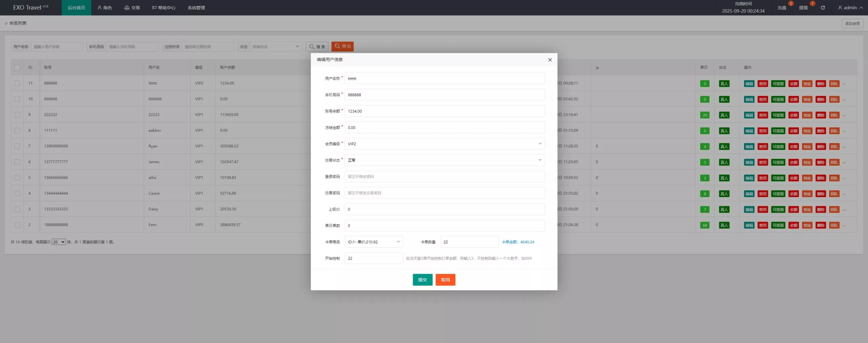Check the row checkbox for ID 11

(x=17, y=83)
